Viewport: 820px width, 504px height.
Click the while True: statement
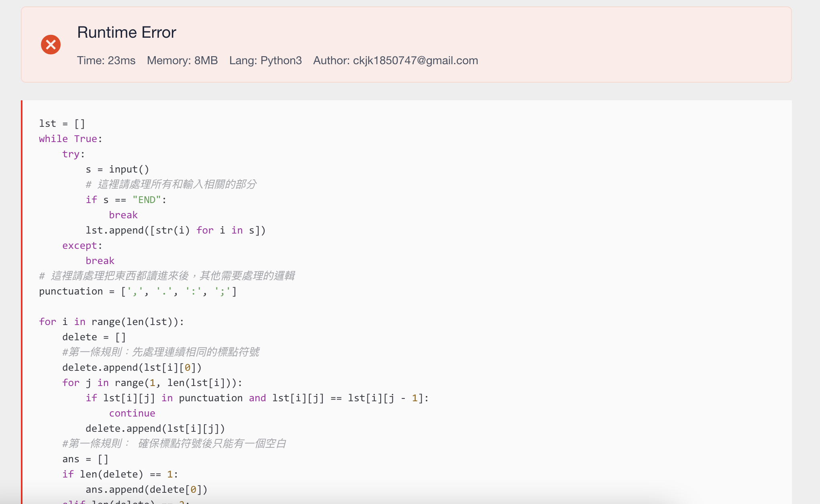coord(70,138)
